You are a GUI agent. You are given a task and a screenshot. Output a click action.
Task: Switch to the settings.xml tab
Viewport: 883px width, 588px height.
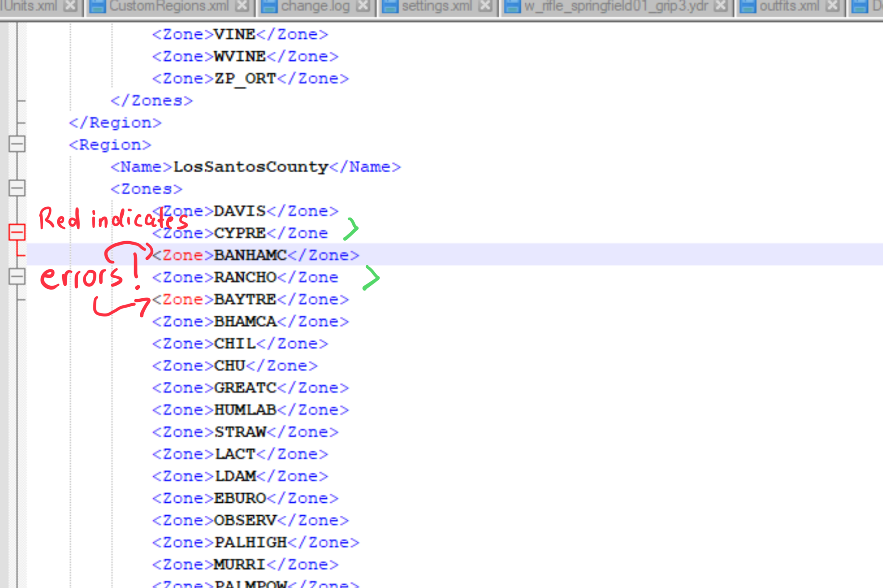(436, 6)
